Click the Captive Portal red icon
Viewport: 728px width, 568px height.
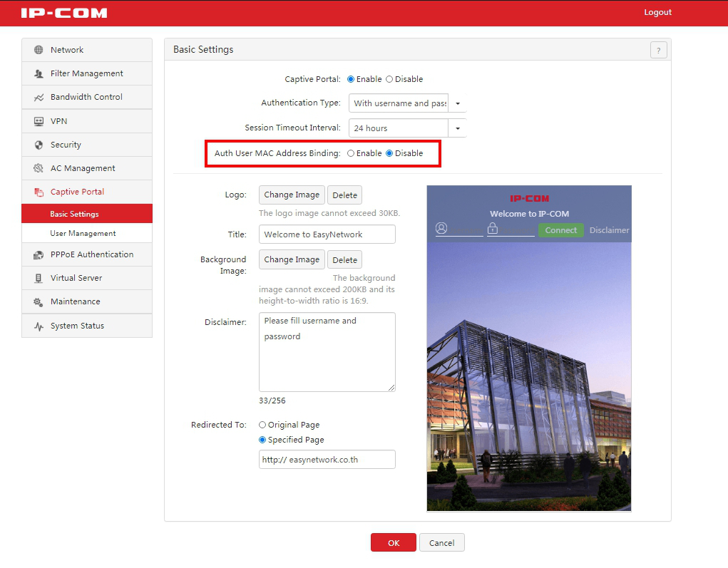(39, 192)
